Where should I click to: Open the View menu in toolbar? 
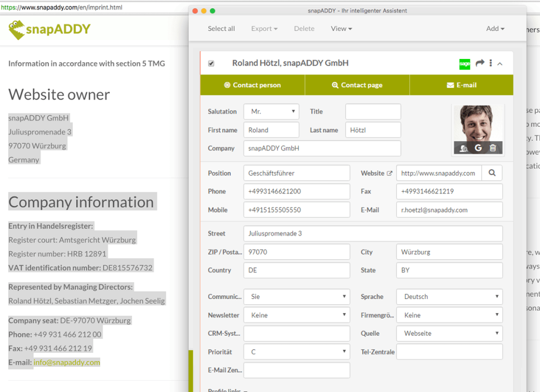(x=341, y=29)
